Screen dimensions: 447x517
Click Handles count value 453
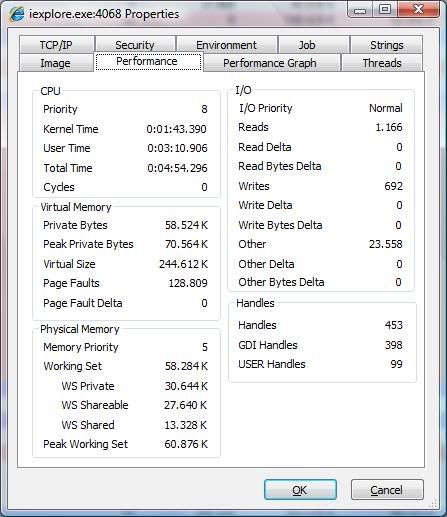coord(394,325)
